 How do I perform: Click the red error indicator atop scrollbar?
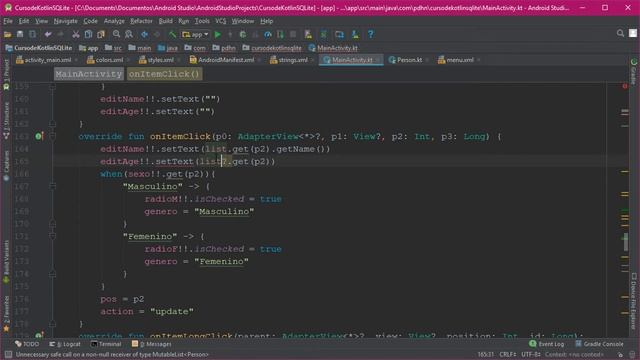click(x=625, y=87)
